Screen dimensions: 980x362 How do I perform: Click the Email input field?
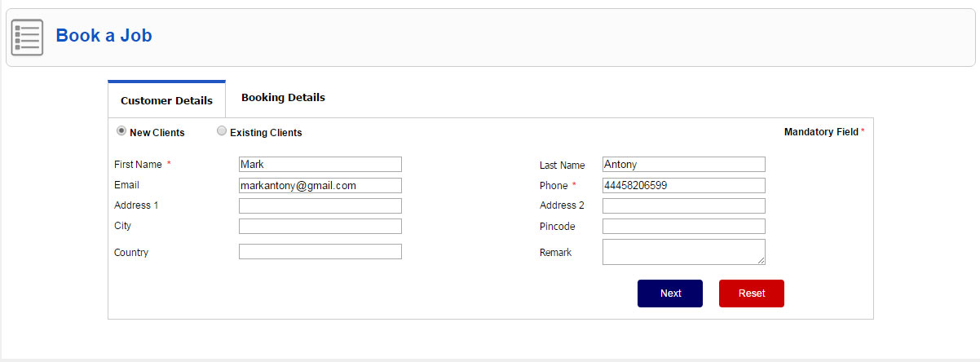pyautogui.click(x=320, y=186)
